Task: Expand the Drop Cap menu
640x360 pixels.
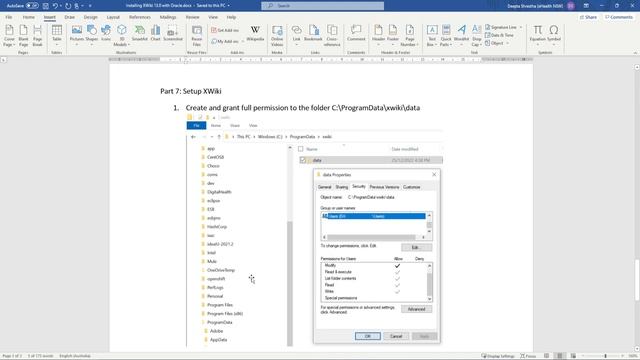Action: pos(476,36)
